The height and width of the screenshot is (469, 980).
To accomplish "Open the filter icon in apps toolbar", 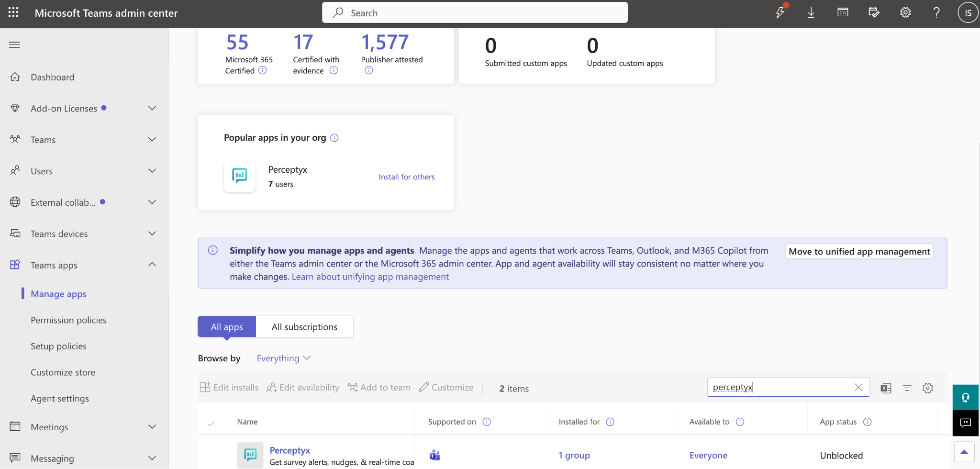I will (907, 388).
